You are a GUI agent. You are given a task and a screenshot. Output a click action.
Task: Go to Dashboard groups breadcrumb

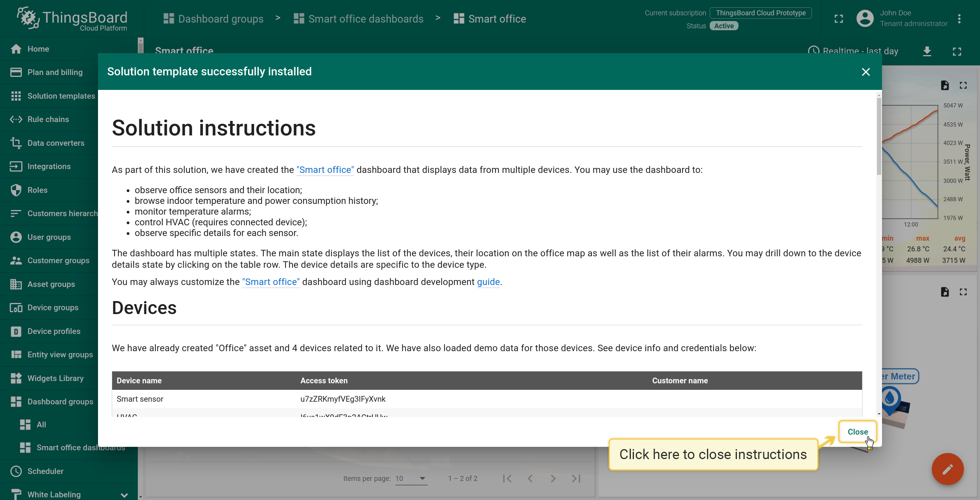pos(213,19)
